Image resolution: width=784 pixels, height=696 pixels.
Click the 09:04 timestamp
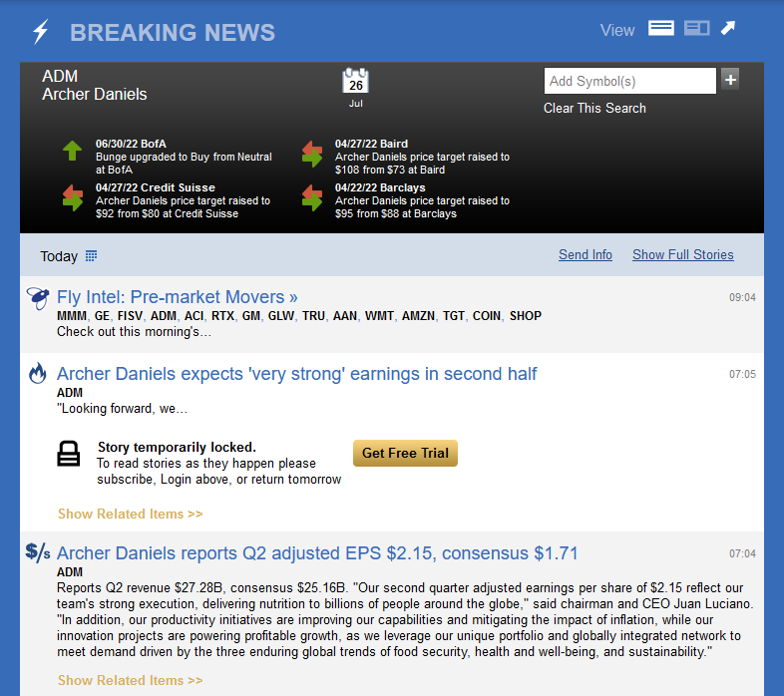[x=742, y=297]
